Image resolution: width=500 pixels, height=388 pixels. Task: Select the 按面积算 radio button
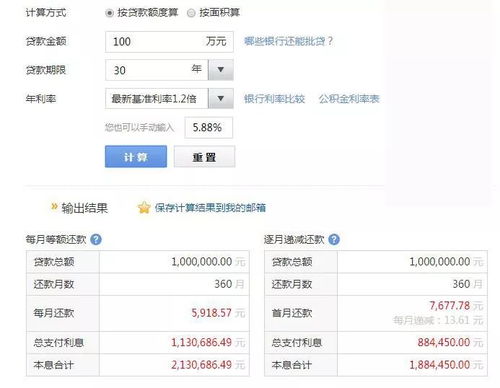pyautogui.click(x=191, y=13)
